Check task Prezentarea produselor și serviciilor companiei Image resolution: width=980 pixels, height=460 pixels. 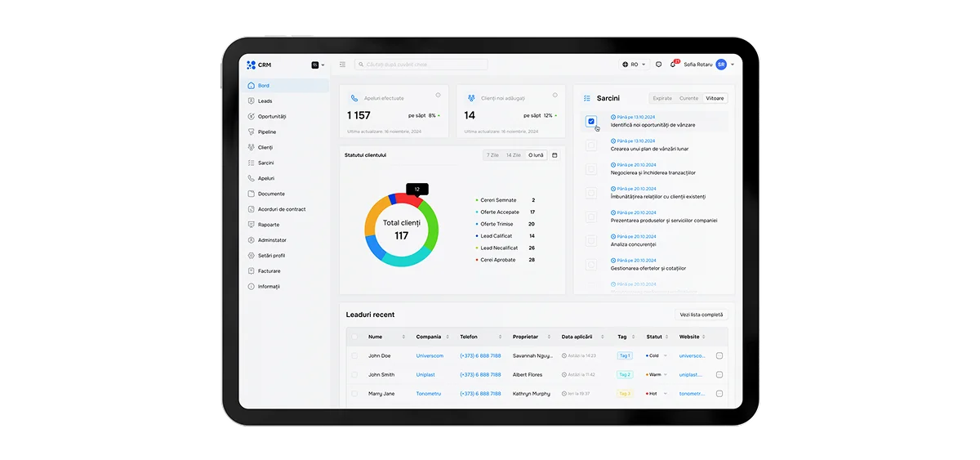(591, 217)
